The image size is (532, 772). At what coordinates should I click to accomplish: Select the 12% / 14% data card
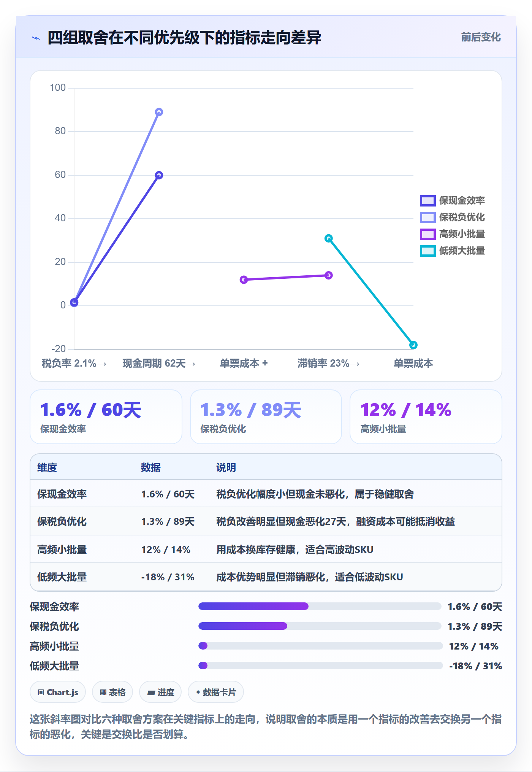pyautogui.click(x=426, y=416)
